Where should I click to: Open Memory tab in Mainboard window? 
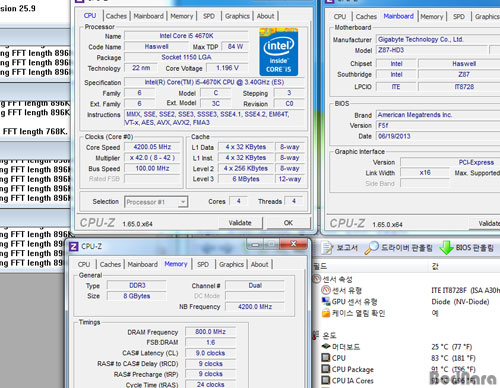pyautogui.click(x=432, y=16)
